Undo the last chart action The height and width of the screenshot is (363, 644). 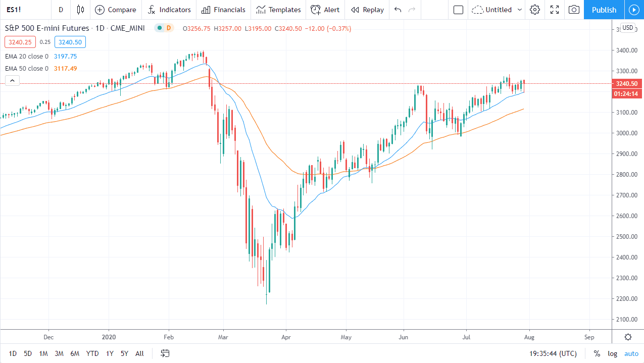[x=398, y=10]
